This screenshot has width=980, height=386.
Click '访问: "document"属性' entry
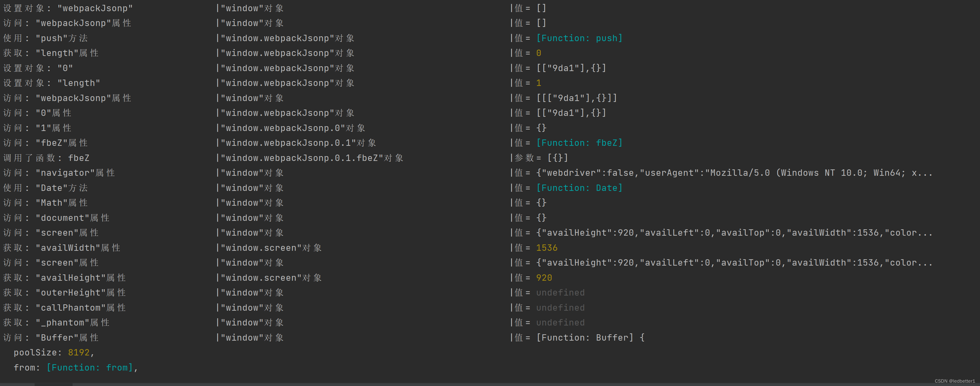click(x=56, y=218)
